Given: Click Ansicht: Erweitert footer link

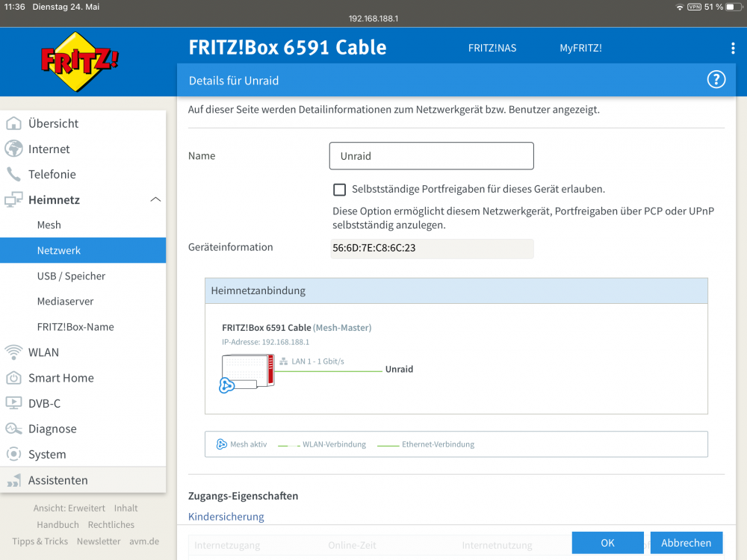Looking at the screenshot, I should (x=69, y=508).
